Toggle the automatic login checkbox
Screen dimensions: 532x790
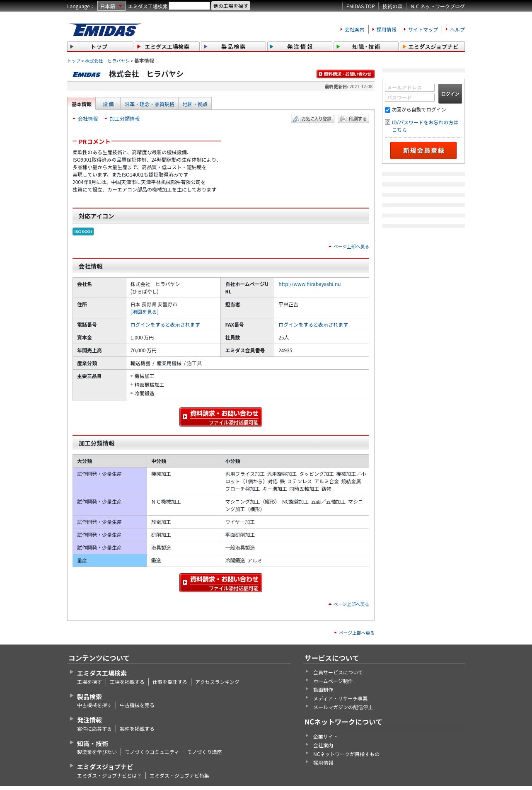[387, 110]
